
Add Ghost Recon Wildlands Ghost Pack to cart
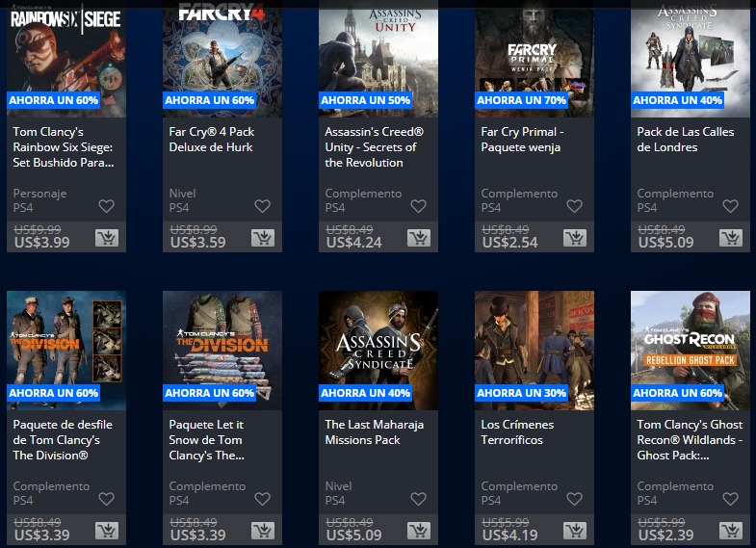click(731, 530)
